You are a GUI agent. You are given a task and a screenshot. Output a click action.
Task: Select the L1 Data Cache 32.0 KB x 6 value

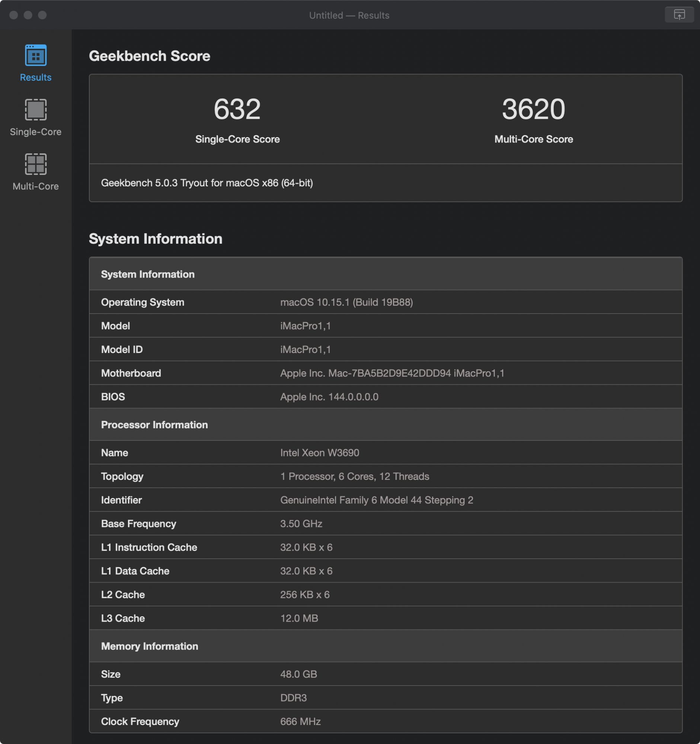click(306, 571)
